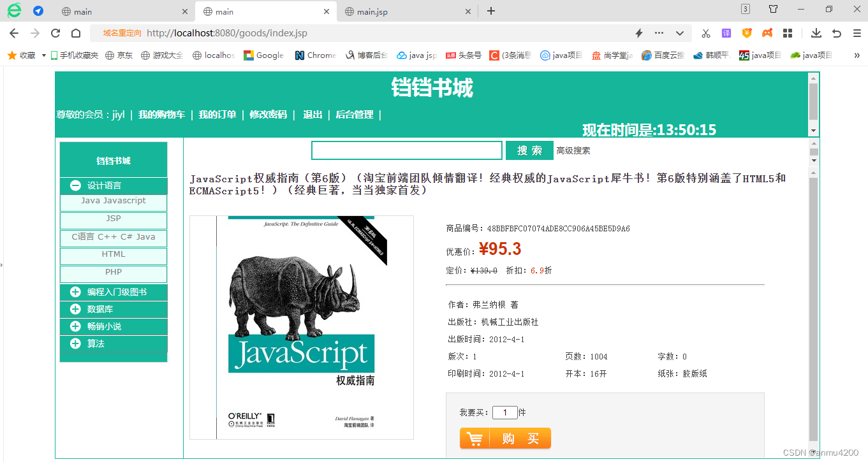Open 我的订单 link
The width and height of the screenshot is (868, 462).
(x=217, y=115)
